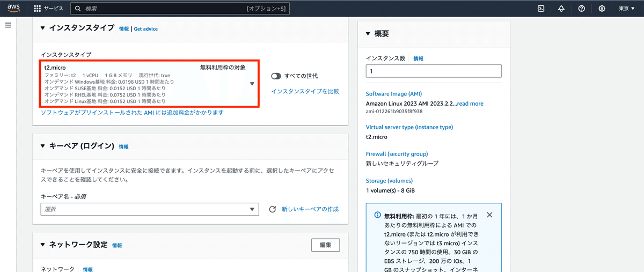Dismiss the 無料利用枠 info box
Screen dimensions: 644x272
[x=489, y=215]
